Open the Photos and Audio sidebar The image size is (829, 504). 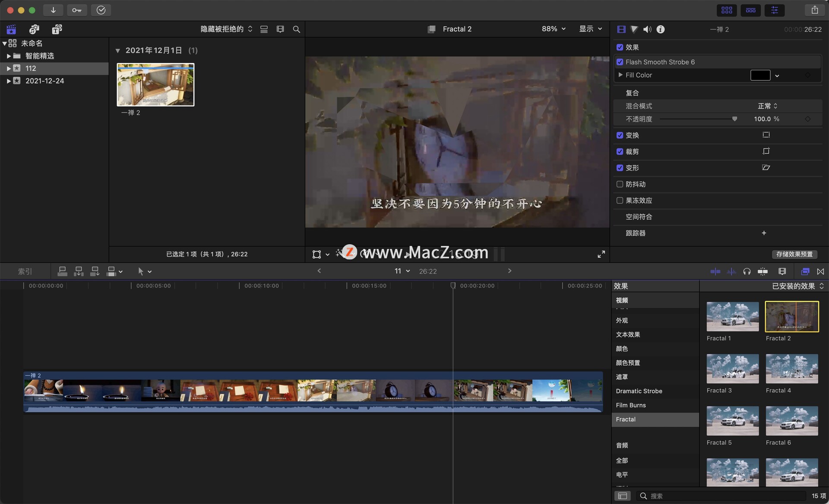(34, 29)
